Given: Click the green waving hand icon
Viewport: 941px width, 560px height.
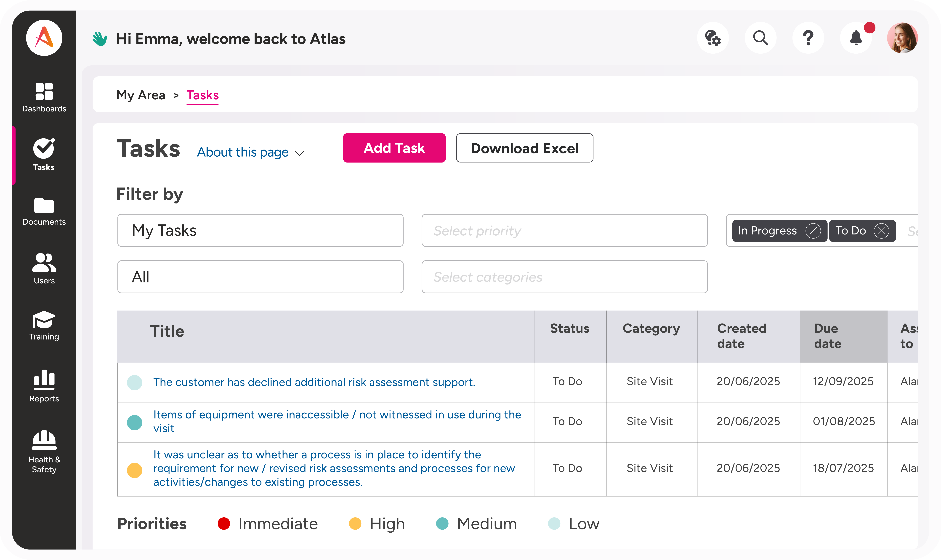Looking at the screenshot, I should click(x=100, y=39).
